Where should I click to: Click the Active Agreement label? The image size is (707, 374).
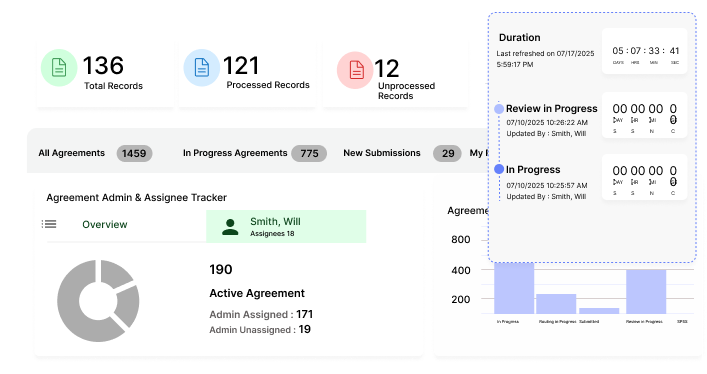coord(257,293)
